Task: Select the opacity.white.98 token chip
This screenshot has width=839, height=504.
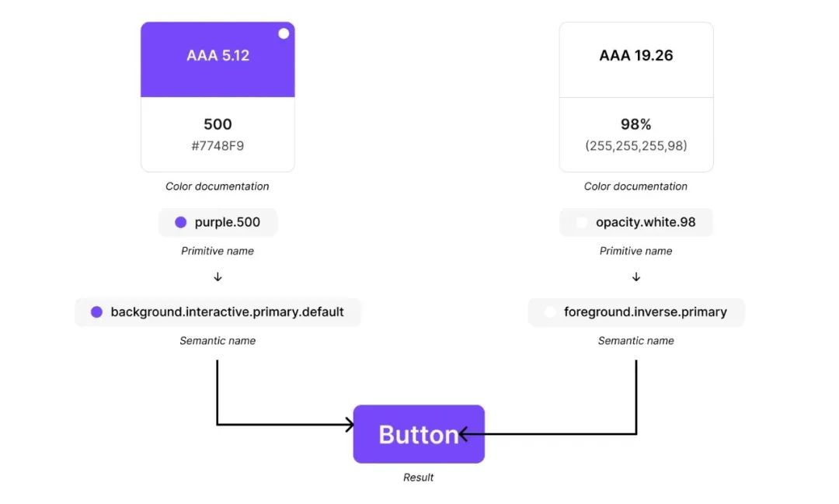Action: tap(636, 222)
